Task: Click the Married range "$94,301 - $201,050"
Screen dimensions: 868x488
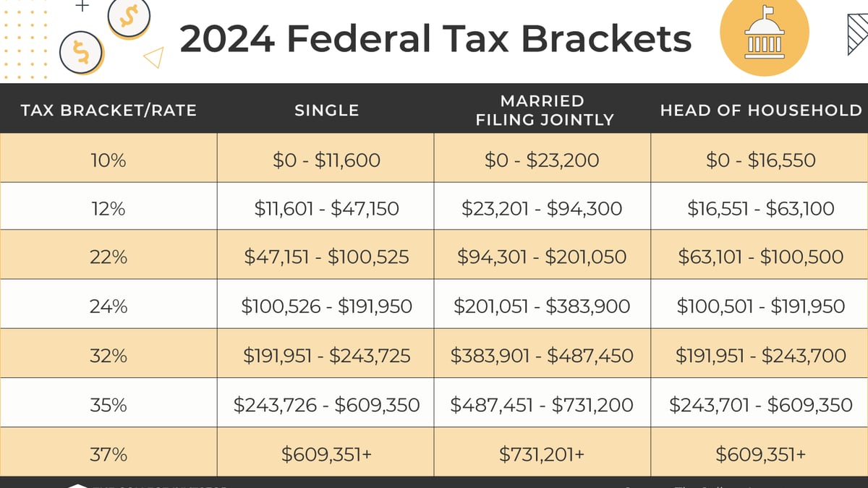Action: (542, 257)
